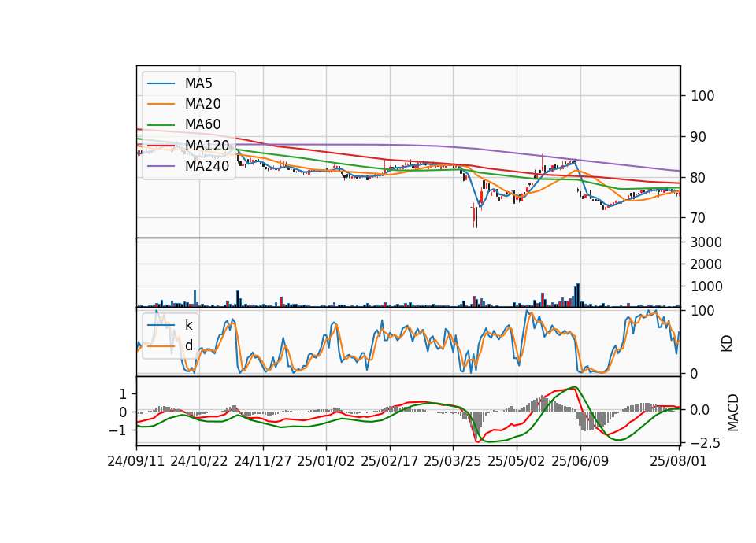Image resolution: width=756 pixels, height=543 pixels.
Task: Click the MA120 legend label
Action: pyautogui.click(x=207, y=145)
